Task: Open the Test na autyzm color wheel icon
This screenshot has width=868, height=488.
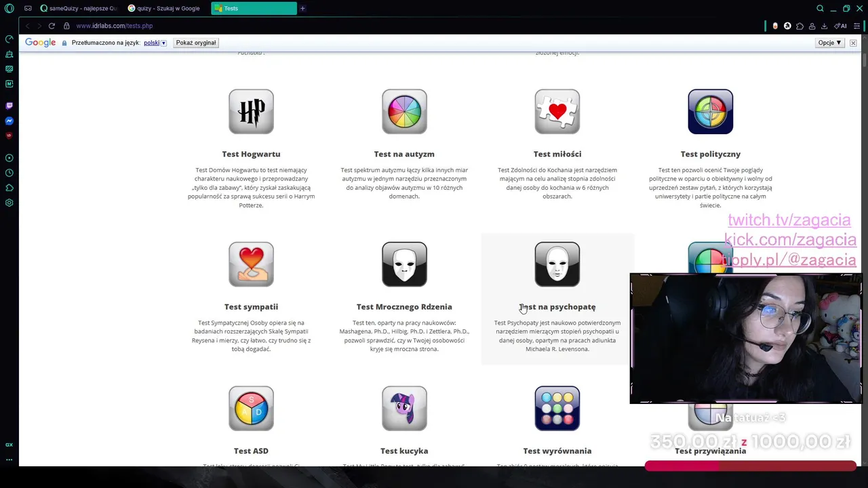Action: [404, 111]
